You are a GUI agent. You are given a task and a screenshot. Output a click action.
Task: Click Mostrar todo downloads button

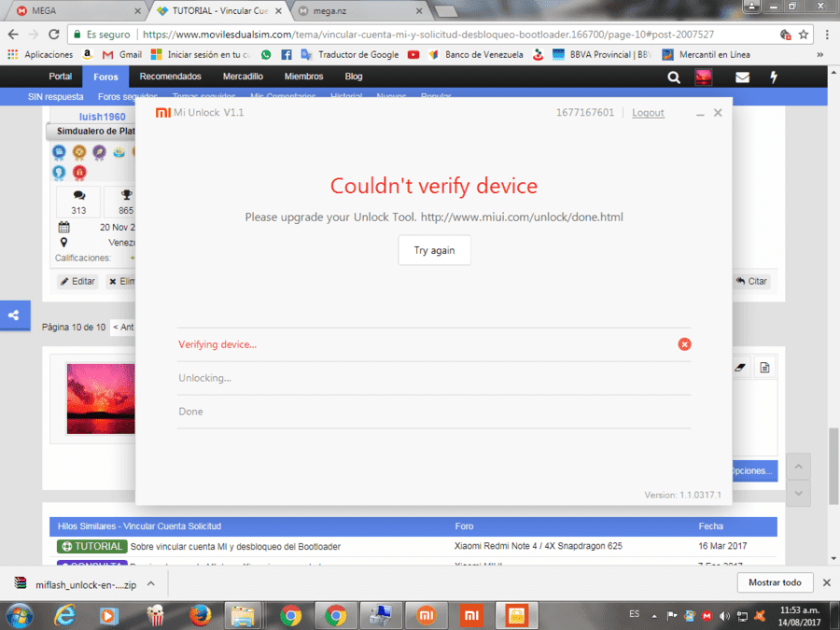775,582
